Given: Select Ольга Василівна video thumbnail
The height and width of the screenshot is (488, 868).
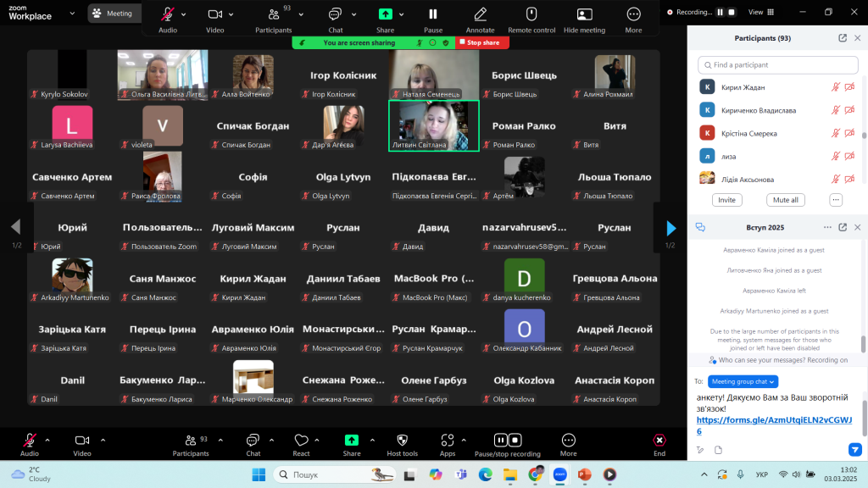Looking at the screenshot, I should click(x=163, y=75).
